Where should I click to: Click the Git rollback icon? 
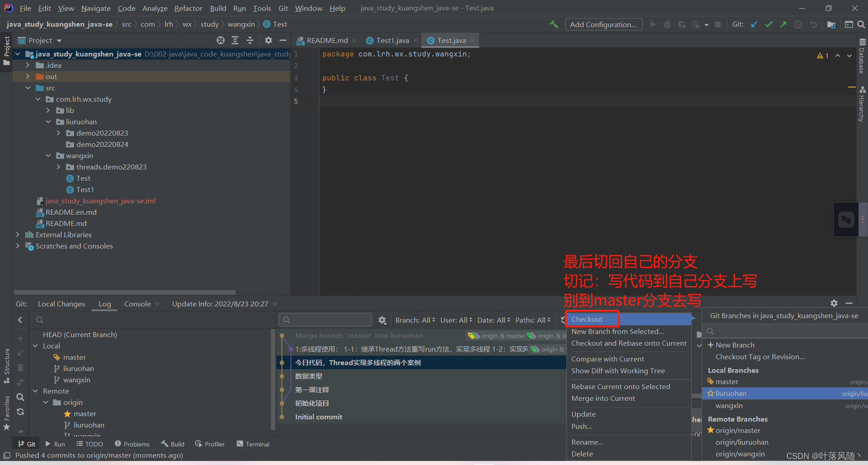pyautogui.click(x=813, y=24)
